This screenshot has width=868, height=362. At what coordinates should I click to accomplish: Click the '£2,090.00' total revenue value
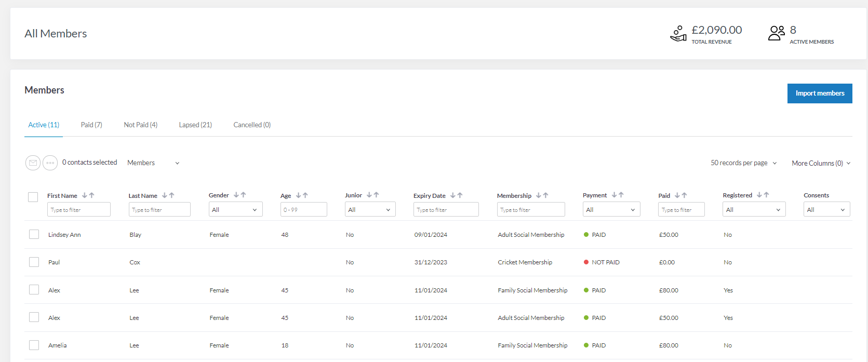click(717, 30)
